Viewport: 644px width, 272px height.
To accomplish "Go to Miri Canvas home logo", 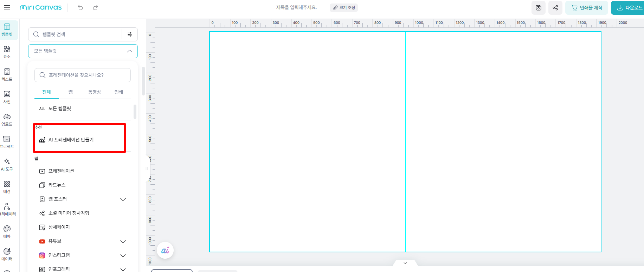I will point(41,7).
